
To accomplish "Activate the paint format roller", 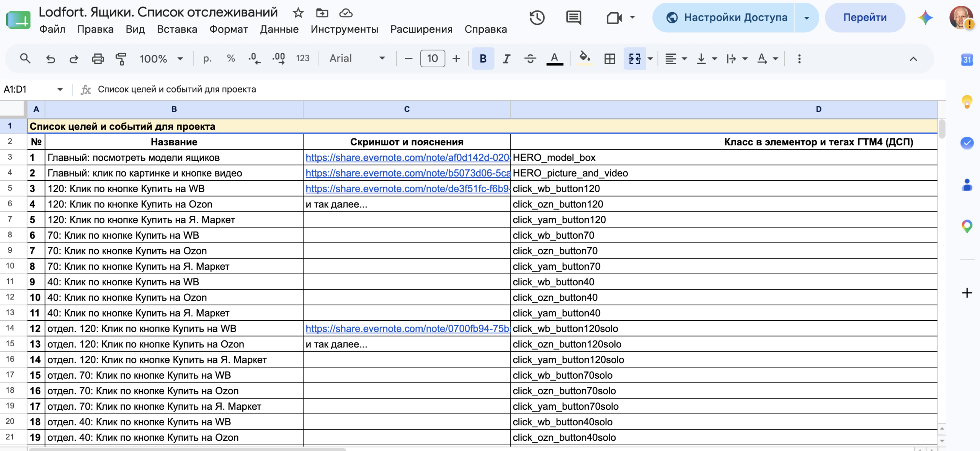I will (121, 59).
